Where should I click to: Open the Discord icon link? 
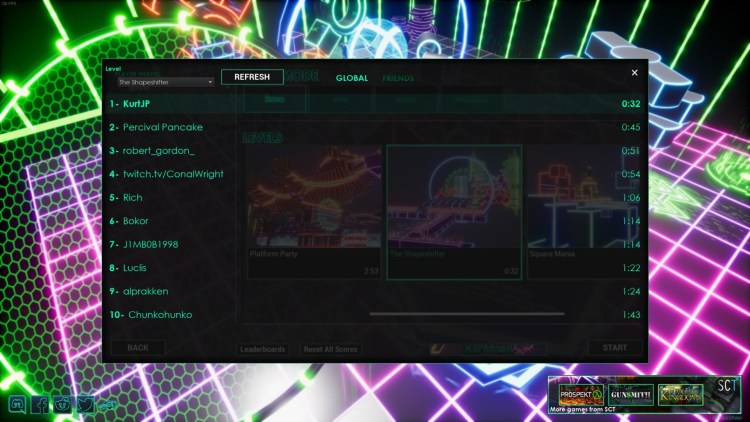pos(17,404)
